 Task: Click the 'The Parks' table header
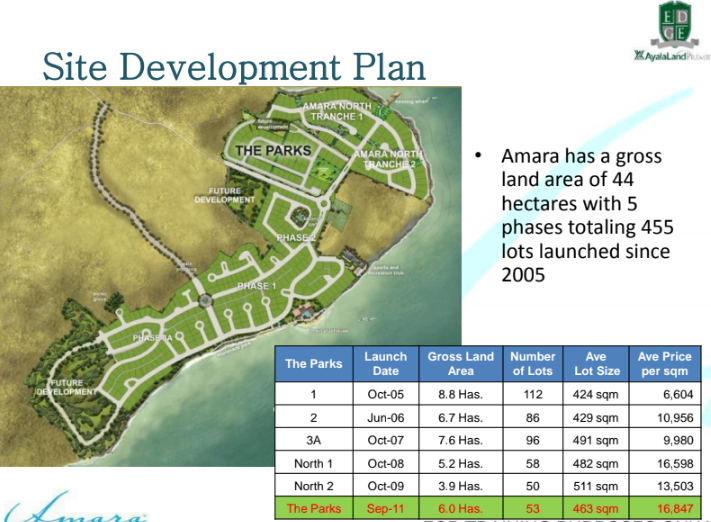tap(314, 364)
